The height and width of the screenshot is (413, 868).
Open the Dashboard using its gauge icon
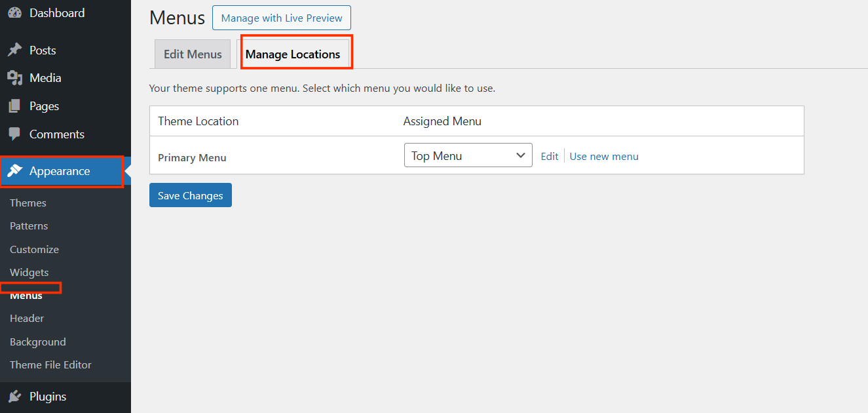click(x=14, y=12)
